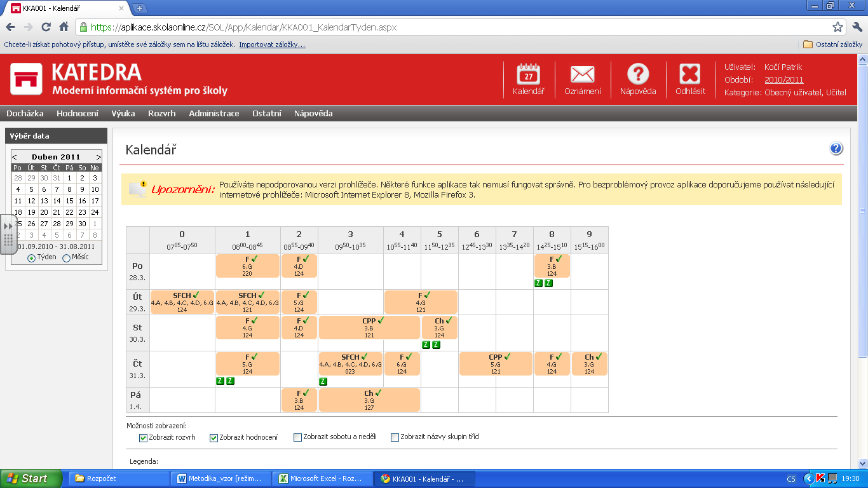This screenshot has width=868, height=488.
Task: Open the Ostatní menu
Action: click(x=267, y=113)
